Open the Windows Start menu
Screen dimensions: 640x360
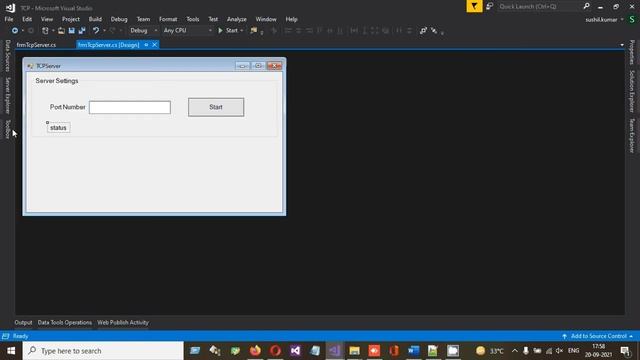pyautogui.click(x=11, y=351)
